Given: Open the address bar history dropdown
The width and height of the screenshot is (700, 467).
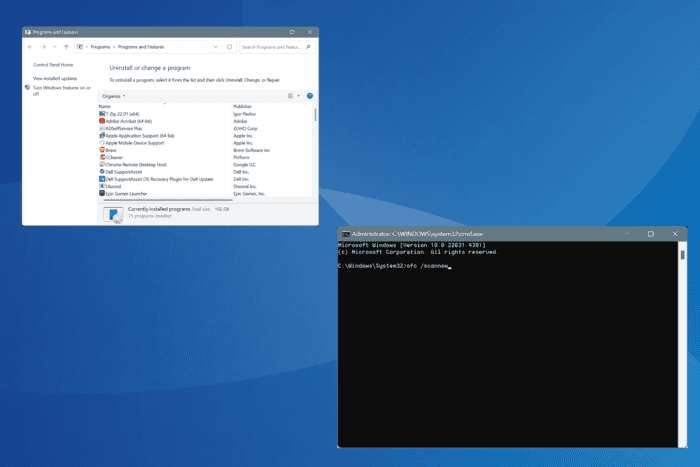Looking at the screenshot, I should [x=216, y=47].
